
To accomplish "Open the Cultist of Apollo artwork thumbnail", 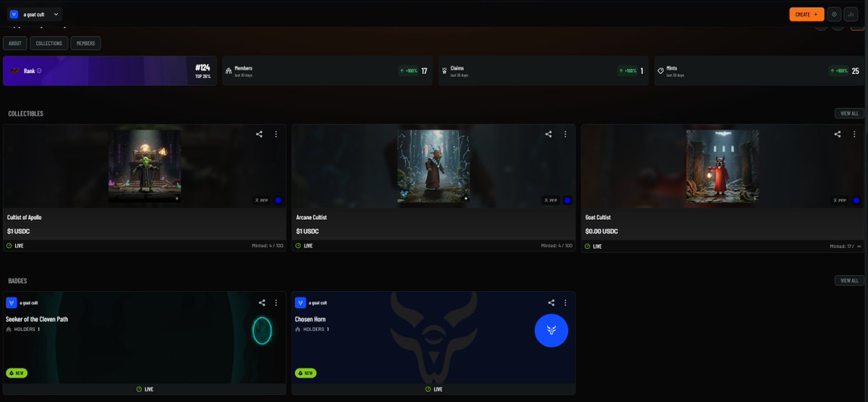I will pyautogui.click(x=145, y=166).
